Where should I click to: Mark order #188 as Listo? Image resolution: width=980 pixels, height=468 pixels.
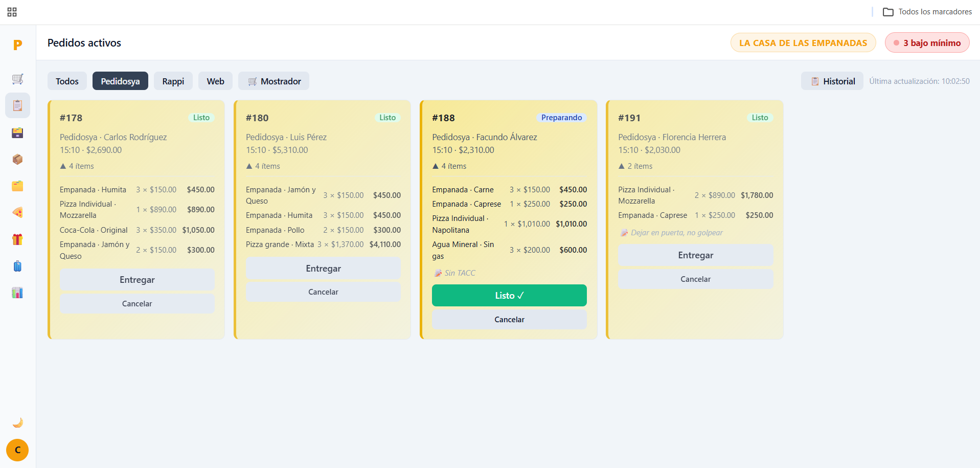coord(509,296)
